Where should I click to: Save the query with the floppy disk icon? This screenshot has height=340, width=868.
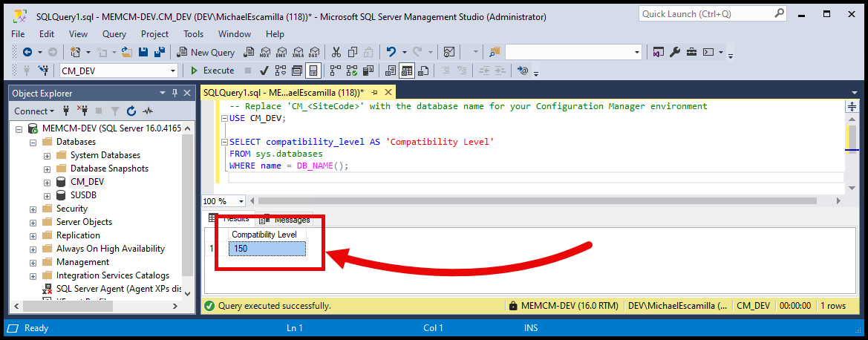[143, 52]
